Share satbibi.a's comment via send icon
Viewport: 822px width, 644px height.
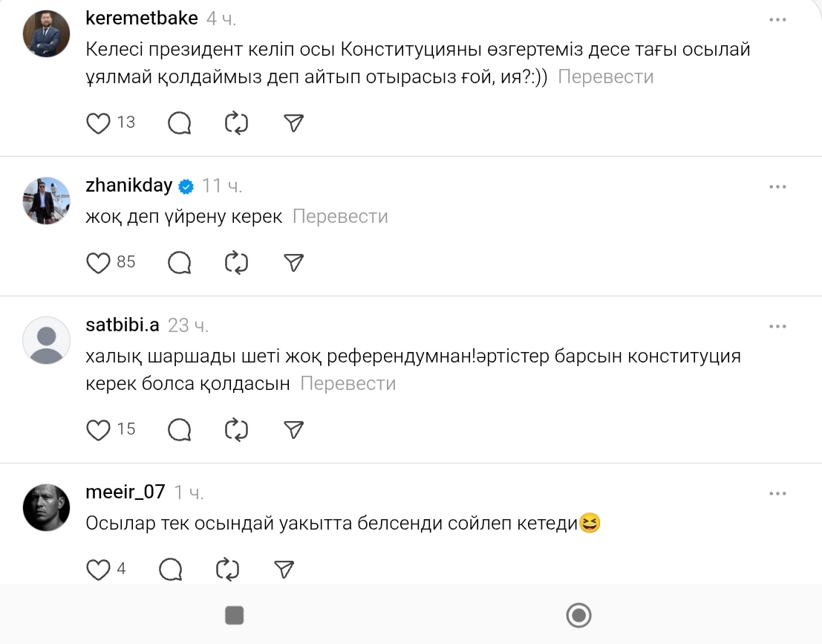coord(295,429)
